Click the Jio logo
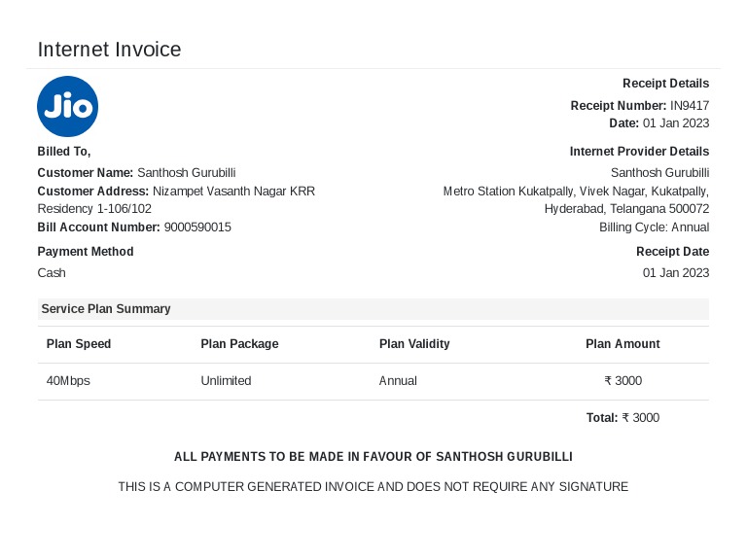This screenshot has width=747, height=560. [x=68, y=106]
